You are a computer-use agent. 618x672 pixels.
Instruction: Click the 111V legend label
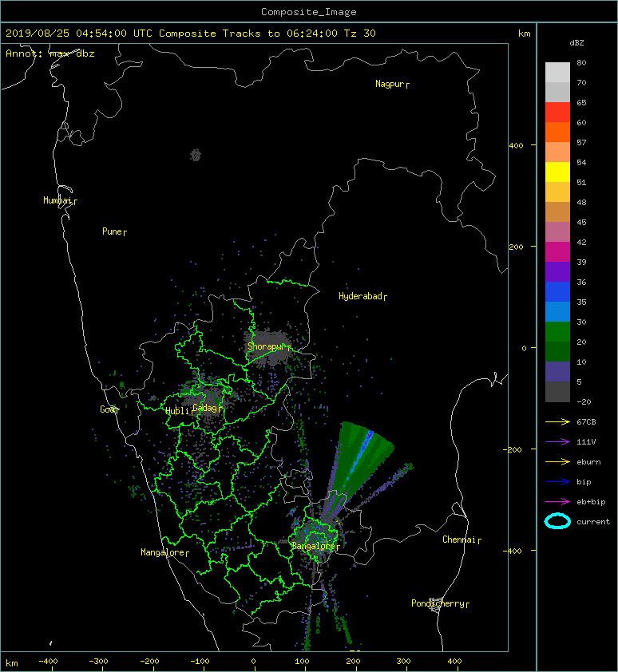pyautogui.click(x=586, y=442)
